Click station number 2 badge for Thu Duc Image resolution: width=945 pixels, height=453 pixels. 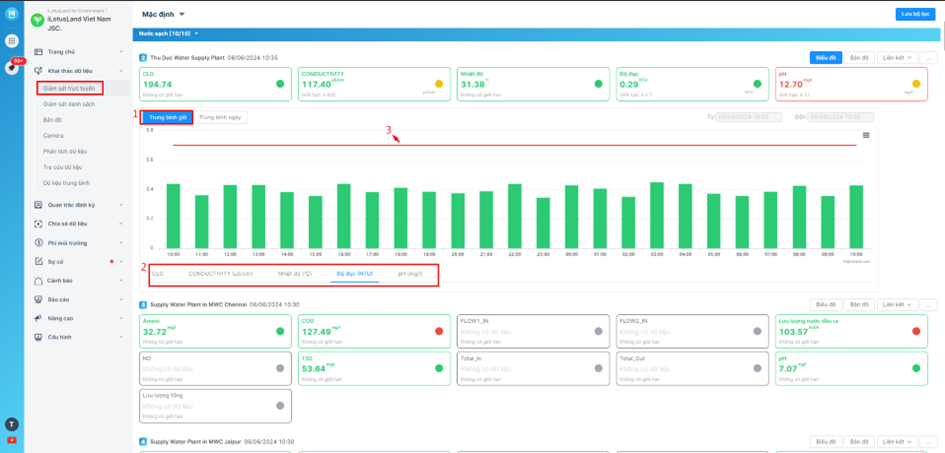(x=143, y=58)
